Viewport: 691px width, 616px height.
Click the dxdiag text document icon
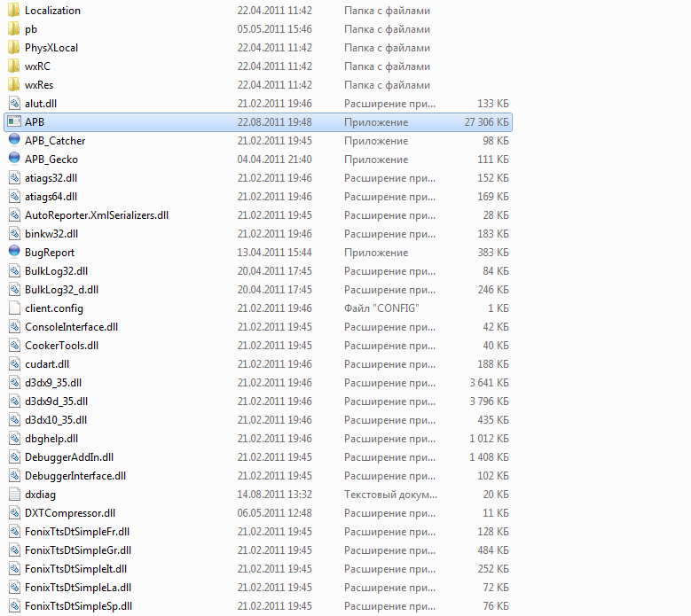click(x=13, y=495)
